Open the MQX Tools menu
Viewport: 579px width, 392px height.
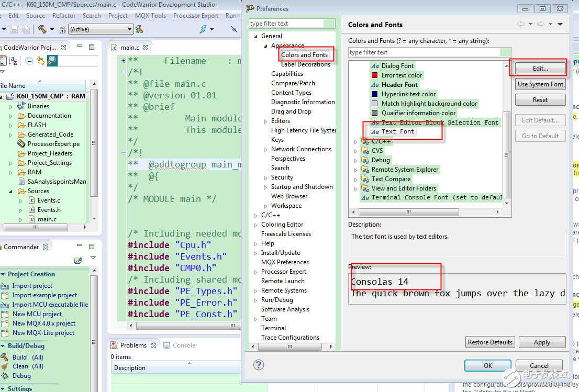click(150, 16)
